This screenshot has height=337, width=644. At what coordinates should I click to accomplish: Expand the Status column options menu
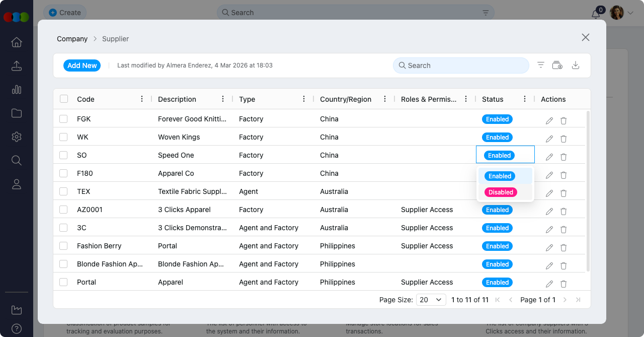[x=525, y=99]
